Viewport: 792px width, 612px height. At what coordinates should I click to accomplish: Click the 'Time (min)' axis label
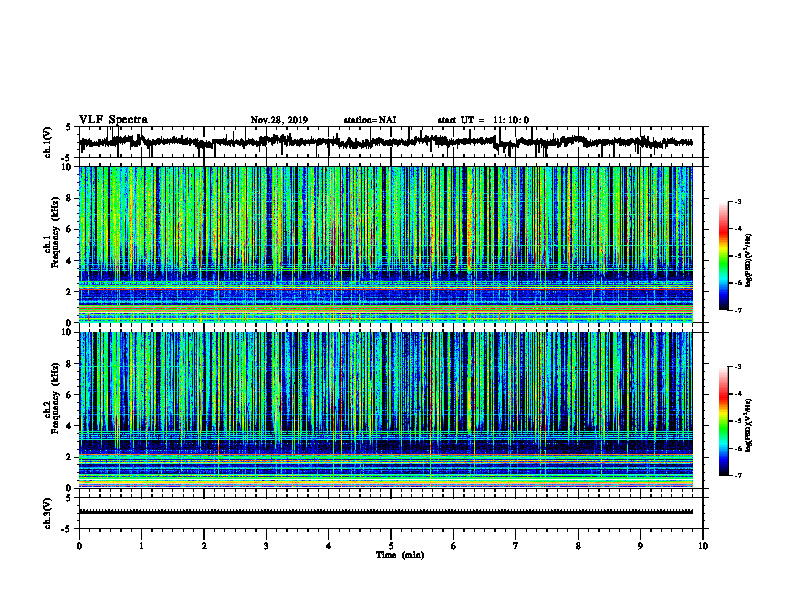click(400, 555)
